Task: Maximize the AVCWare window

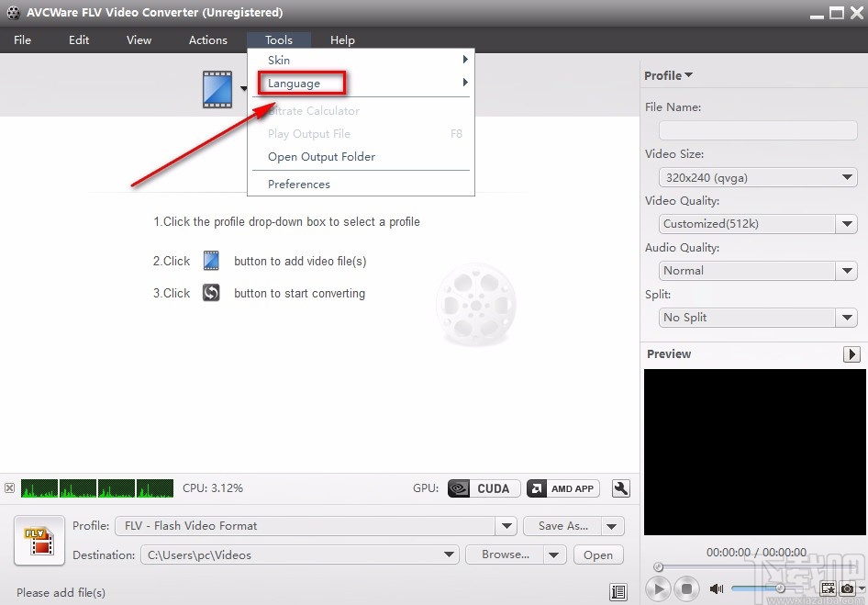Action: pos(837,13)
